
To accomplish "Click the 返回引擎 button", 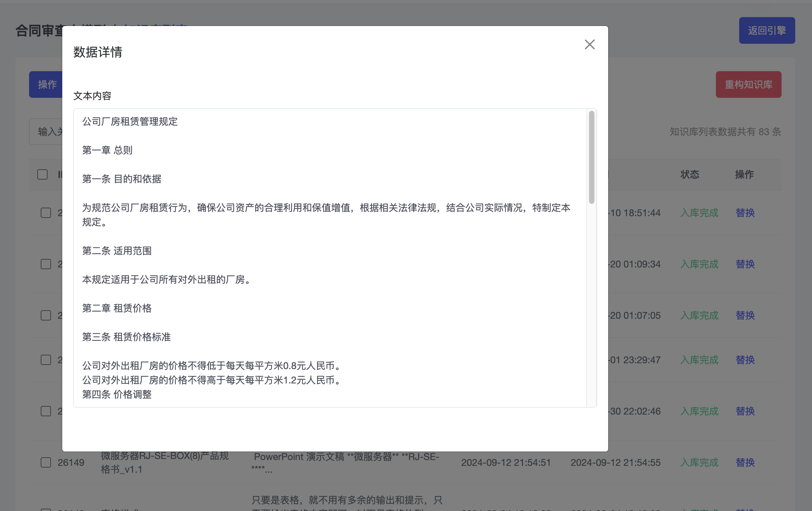I will 767,30.
